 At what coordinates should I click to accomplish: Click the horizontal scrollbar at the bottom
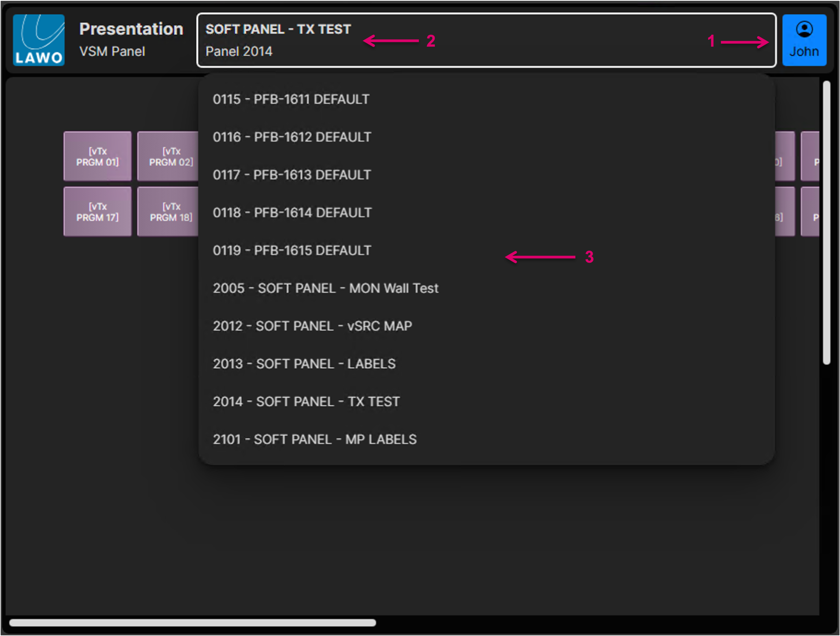pyautogui.click(x=193, y=623)
